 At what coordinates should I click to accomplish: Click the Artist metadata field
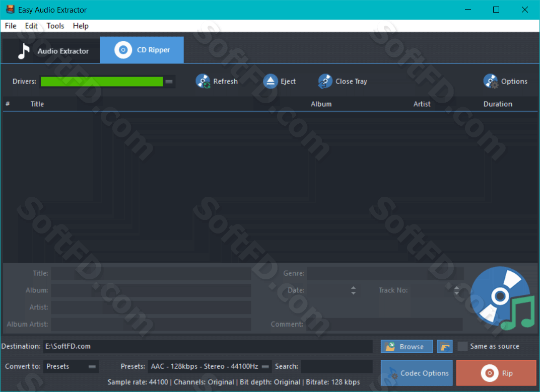[x=151, y=307]
